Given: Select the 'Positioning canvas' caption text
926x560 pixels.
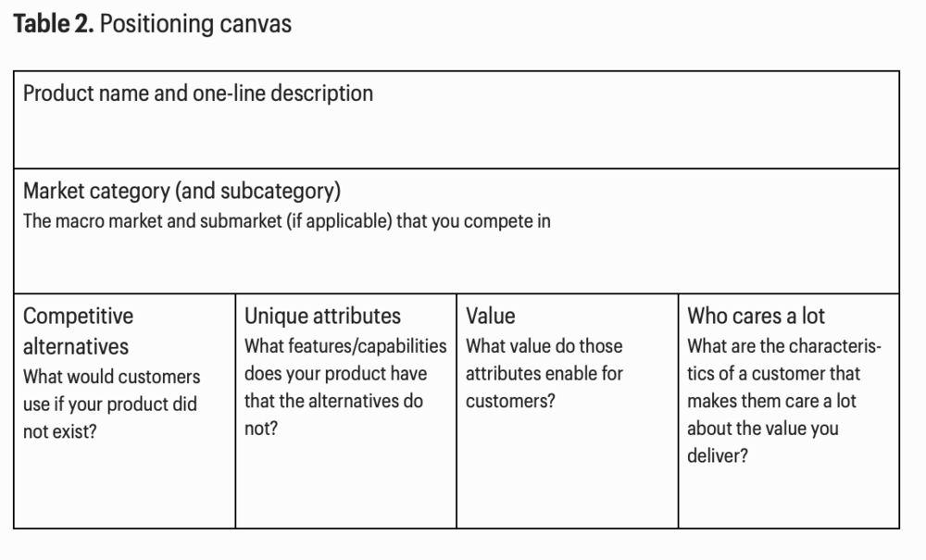Looking at the screenshot, I should pyautogui.click(x=194, y=24).
